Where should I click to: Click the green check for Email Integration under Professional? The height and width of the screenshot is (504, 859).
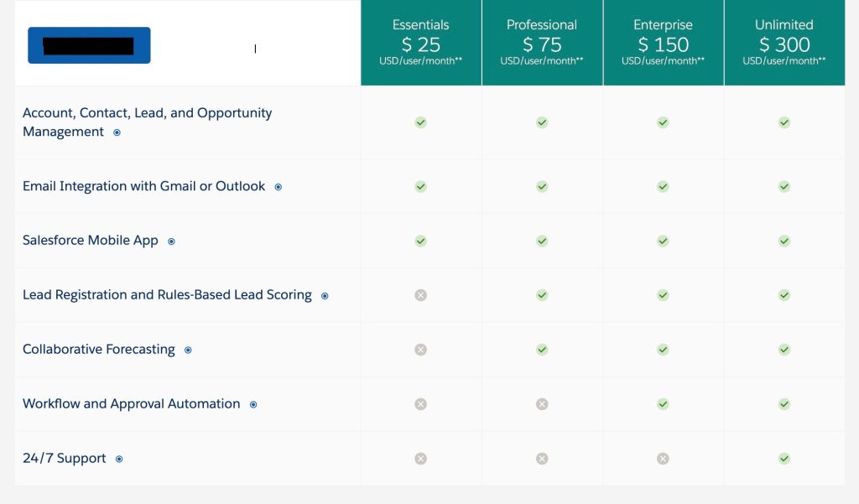tap(541, 186)
